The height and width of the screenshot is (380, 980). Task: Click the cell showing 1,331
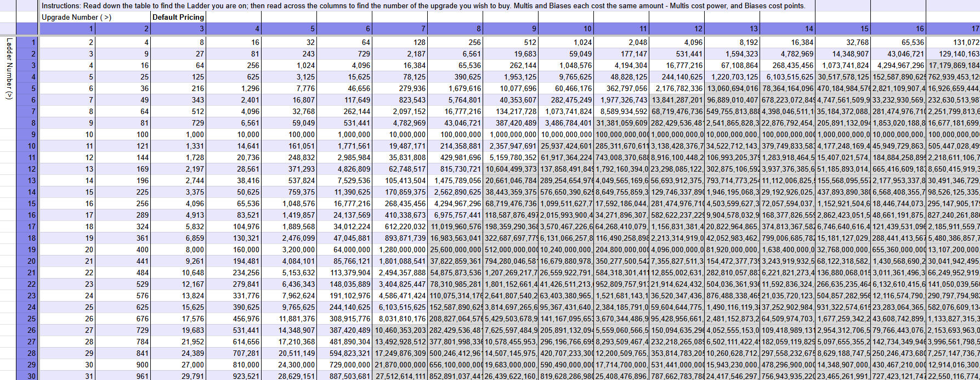point(178,146)
